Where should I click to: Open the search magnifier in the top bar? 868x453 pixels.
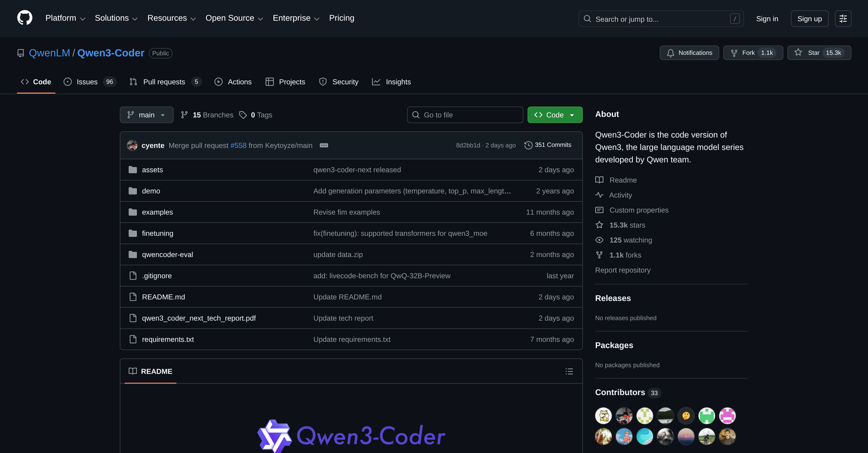(587, 18)
